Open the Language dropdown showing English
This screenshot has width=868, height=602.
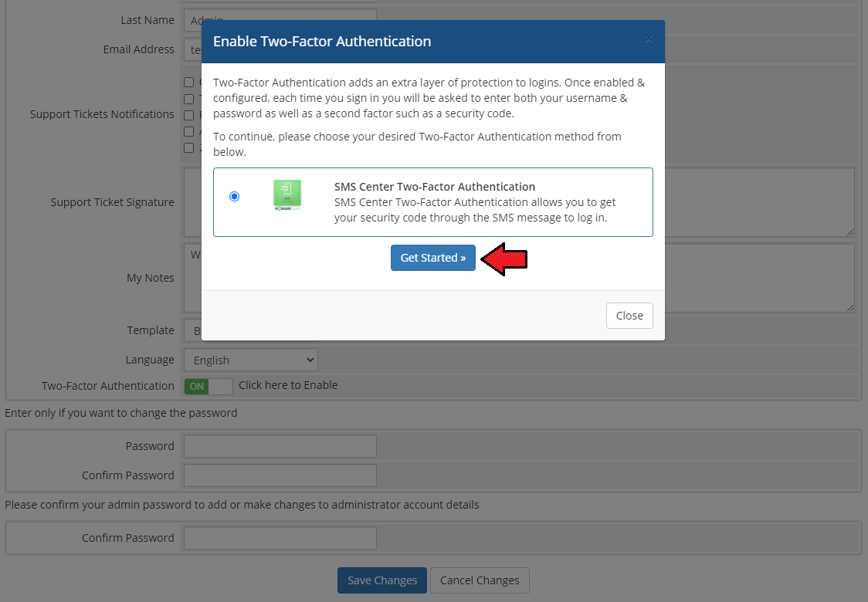pyautogui.click(x=251, y=360)
